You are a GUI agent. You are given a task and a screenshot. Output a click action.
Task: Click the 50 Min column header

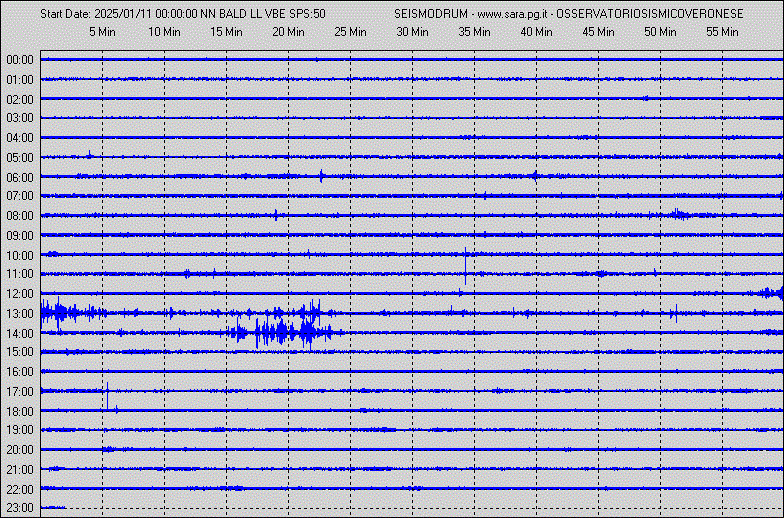[x=660, y=32]
